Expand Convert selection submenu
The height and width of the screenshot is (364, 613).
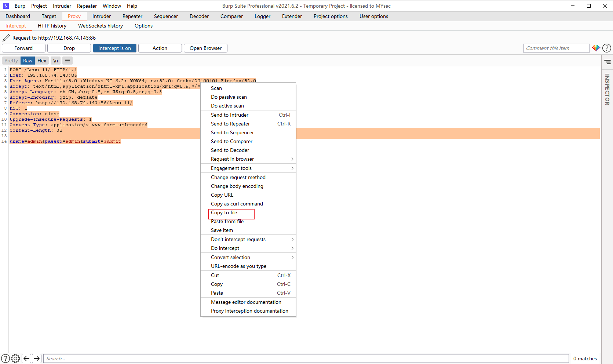click(248, 257)
